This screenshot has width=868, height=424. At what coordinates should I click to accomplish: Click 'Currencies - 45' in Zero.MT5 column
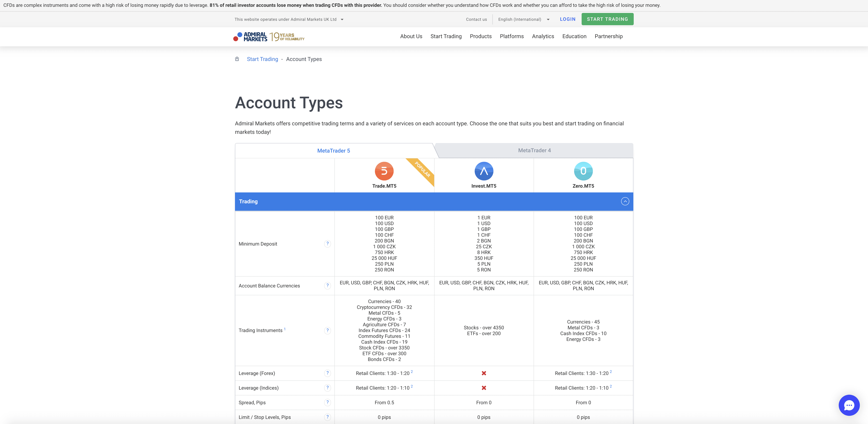(583, 322)
